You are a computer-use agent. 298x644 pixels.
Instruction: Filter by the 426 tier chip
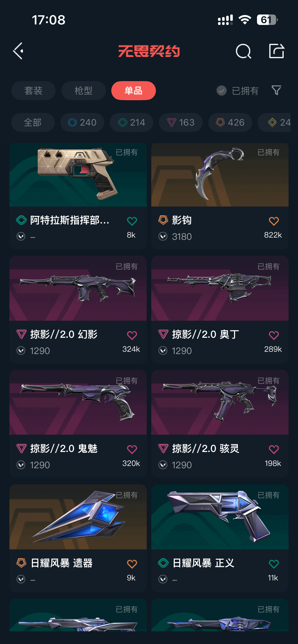pos(230,122)
